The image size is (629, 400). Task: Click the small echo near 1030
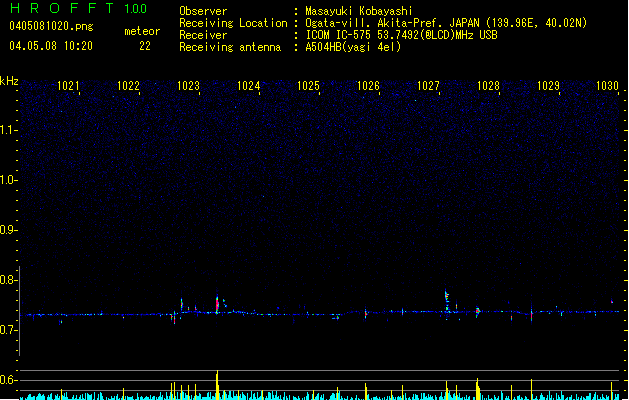coord(612,301)
